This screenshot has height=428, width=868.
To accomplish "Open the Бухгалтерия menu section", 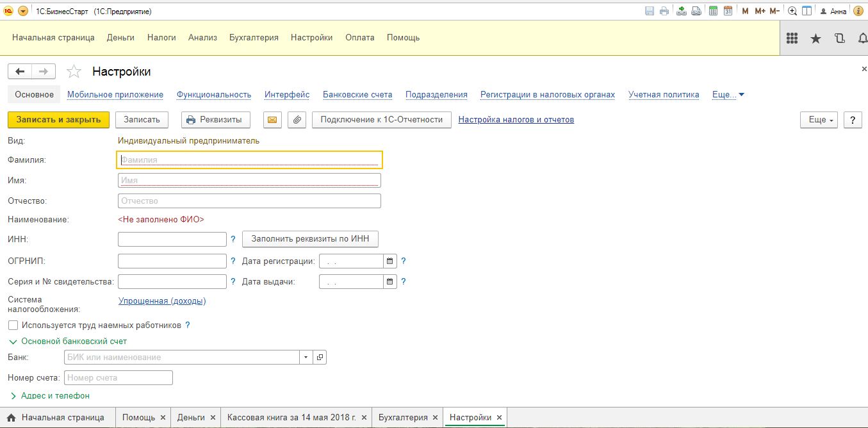I will pos(254,38).
